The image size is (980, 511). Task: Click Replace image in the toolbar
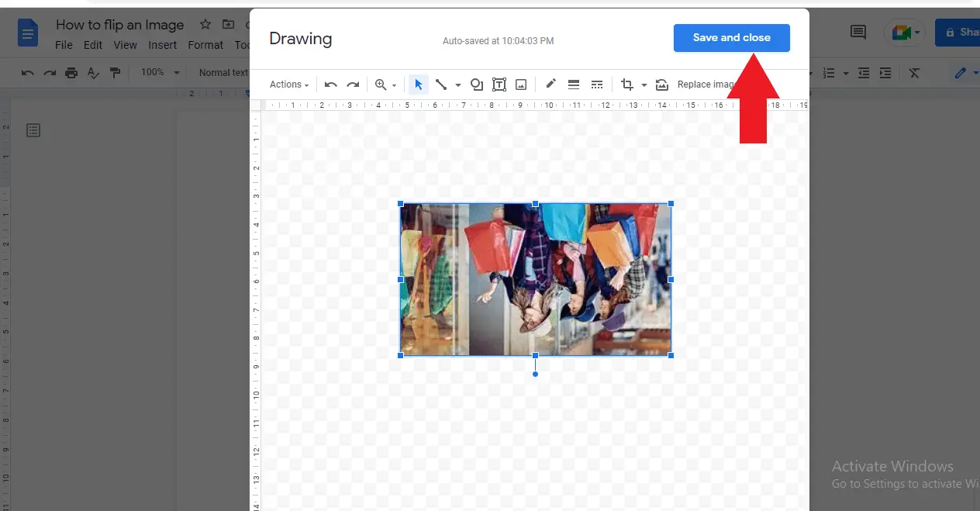706,84
